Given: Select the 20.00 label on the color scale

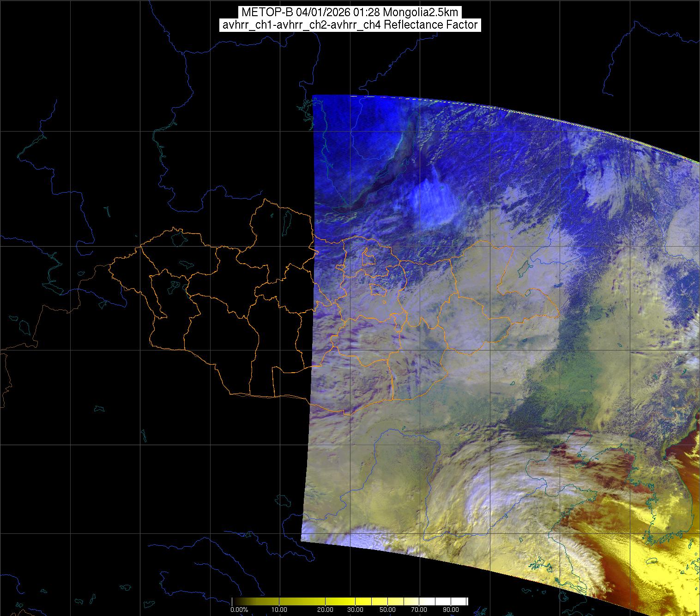Looking at the screenshot, I should (x=326, y=610).
